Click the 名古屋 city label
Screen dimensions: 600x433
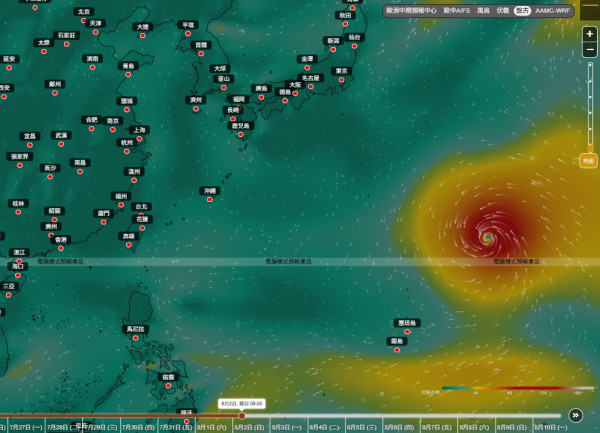point(310,78)
